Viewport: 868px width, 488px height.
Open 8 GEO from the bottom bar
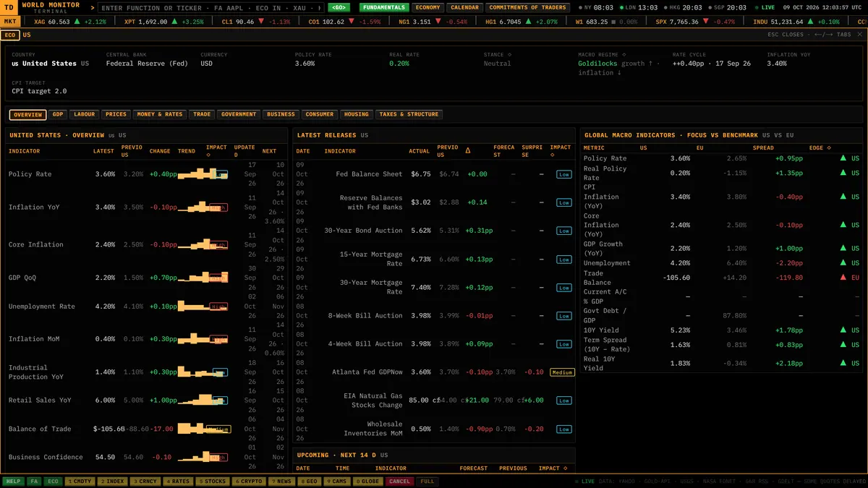pos(310,481)
